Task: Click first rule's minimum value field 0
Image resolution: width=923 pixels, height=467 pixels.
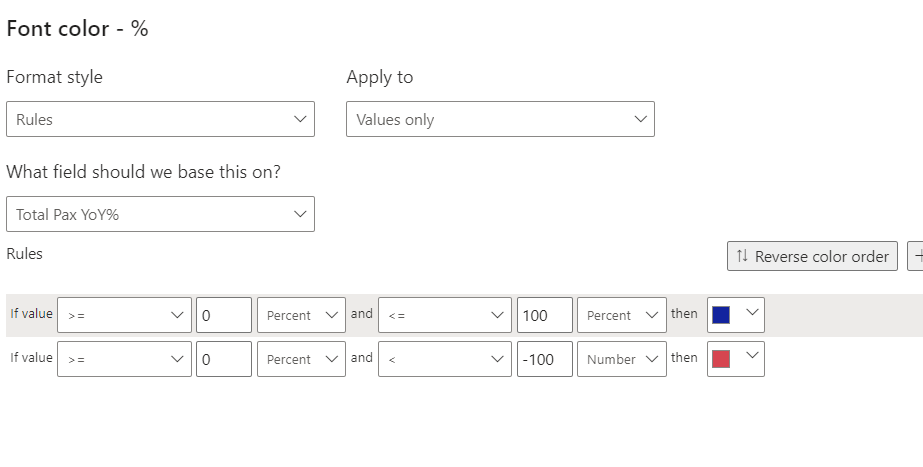Action: [x=224, y=315]
